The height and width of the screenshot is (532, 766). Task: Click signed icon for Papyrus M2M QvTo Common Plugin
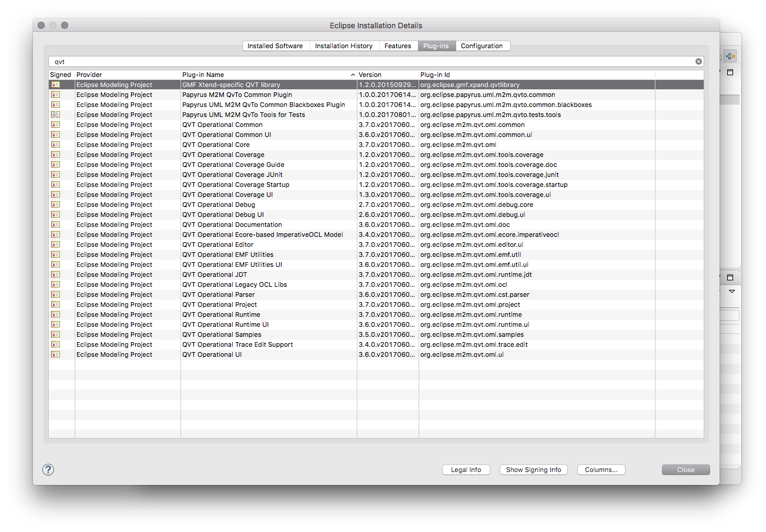click(x=55, y=95)
